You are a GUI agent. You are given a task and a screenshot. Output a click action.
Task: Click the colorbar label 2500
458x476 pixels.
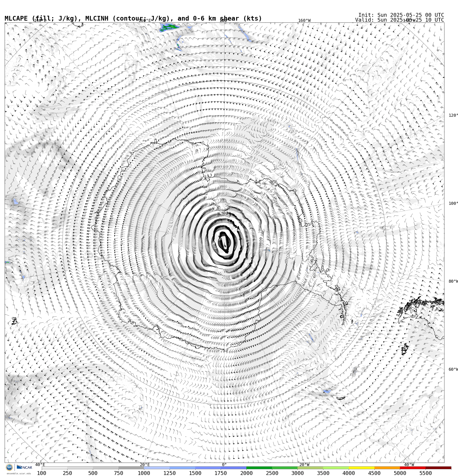pos(272,473)
